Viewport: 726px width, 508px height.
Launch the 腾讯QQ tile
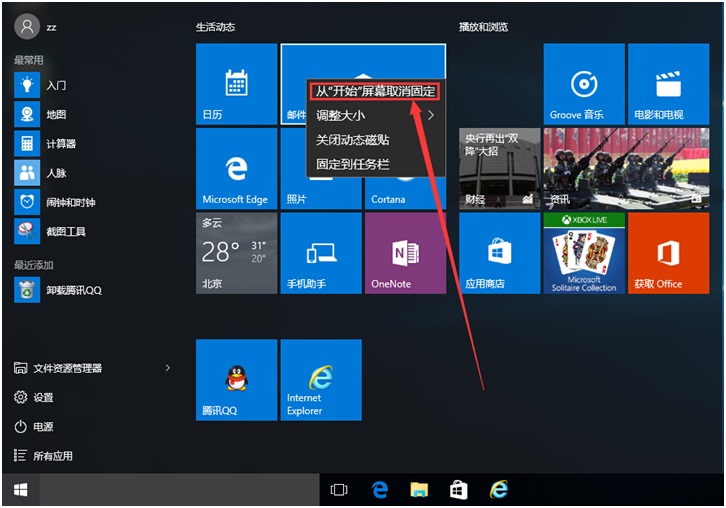236,380
